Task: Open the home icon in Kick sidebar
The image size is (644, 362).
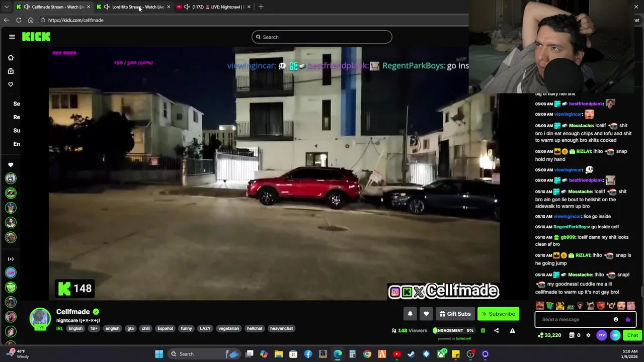Action: pyautogui.click(x=11, y=58)
